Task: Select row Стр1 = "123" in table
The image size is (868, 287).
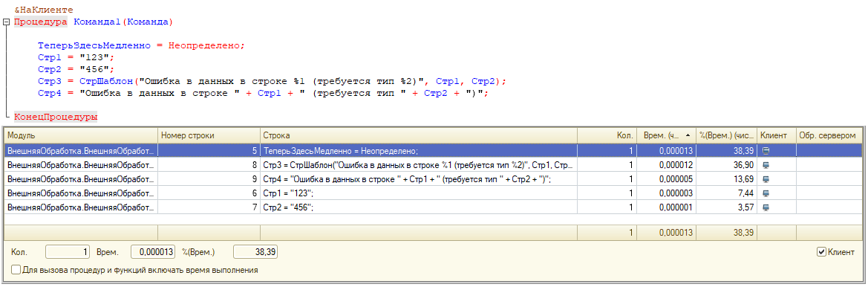Action: [434, 193]
